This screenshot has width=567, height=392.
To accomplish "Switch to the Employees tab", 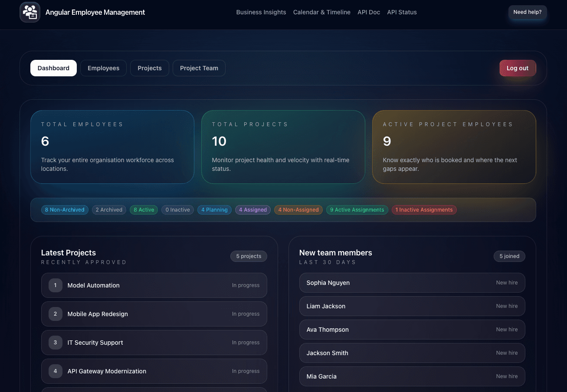I will [x=103, y=68].
